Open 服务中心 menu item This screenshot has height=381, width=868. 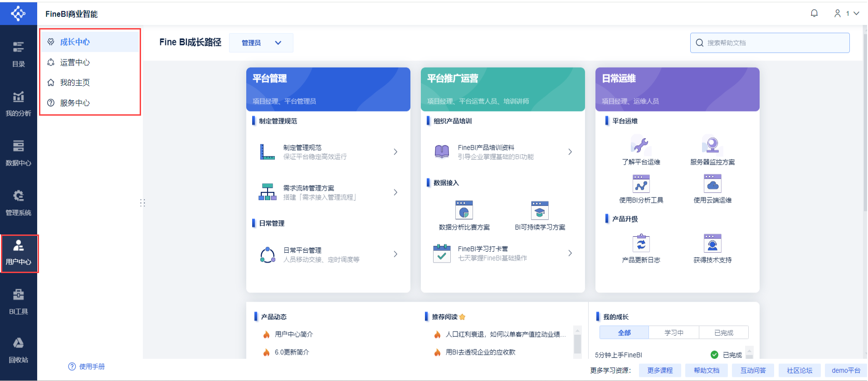tap(90, 103)
